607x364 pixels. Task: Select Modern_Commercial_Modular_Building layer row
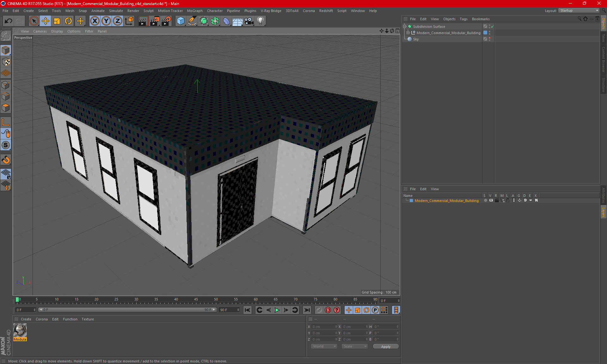click(x=446, y=201)
